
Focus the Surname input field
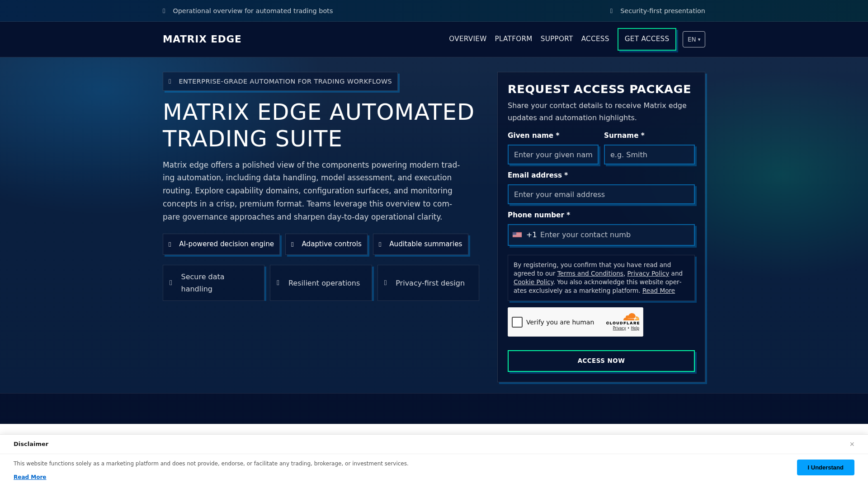649,155
